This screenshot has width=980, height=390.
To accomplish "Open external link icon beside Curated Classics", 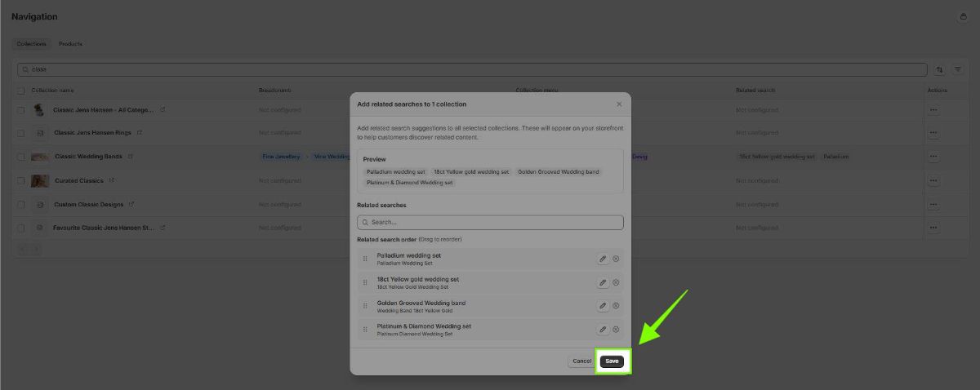I will point(111,180).
